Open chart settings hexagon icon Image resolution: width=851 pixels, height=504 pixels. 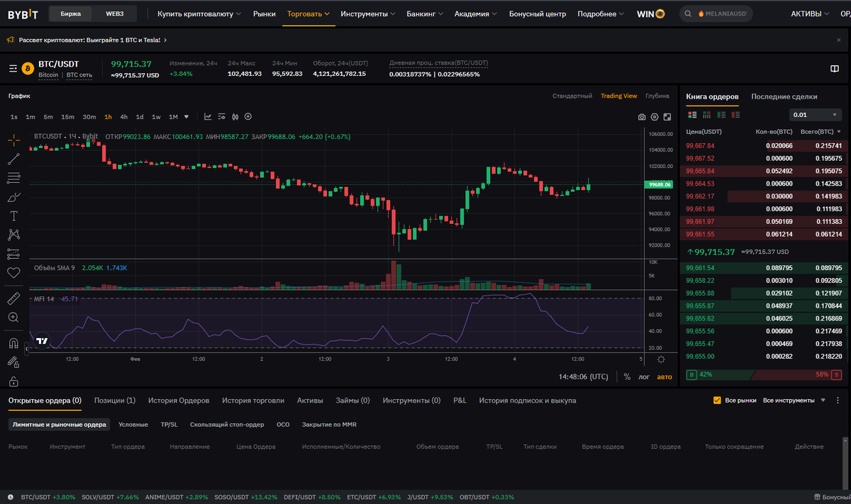tap(655, 117)
